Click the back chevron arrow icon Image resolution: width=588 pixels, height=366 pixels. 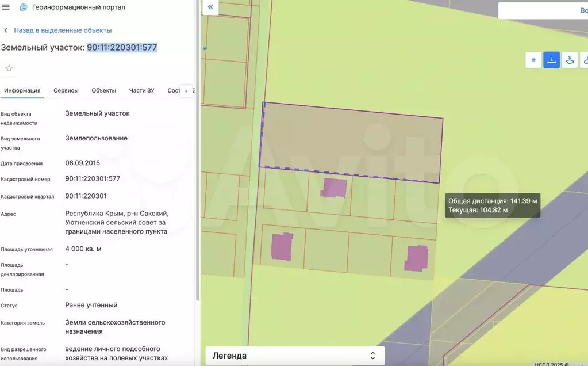click(6, 30)
